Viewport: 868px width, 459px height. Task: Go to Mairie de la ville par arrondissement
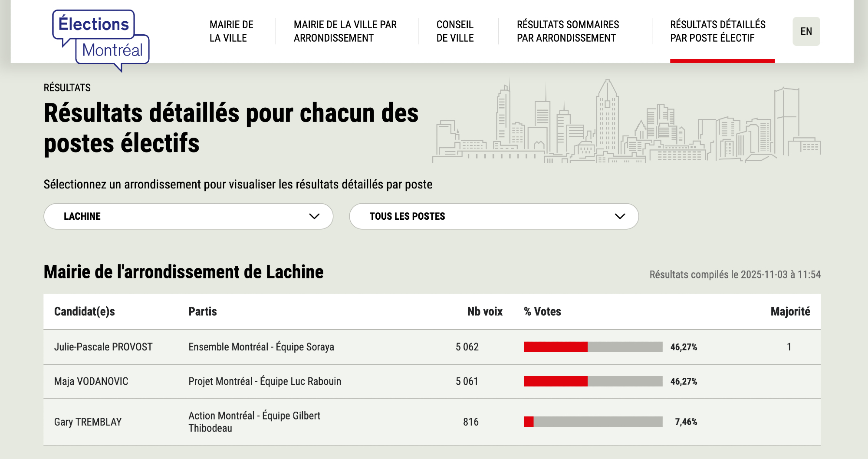tap(345, 31)
